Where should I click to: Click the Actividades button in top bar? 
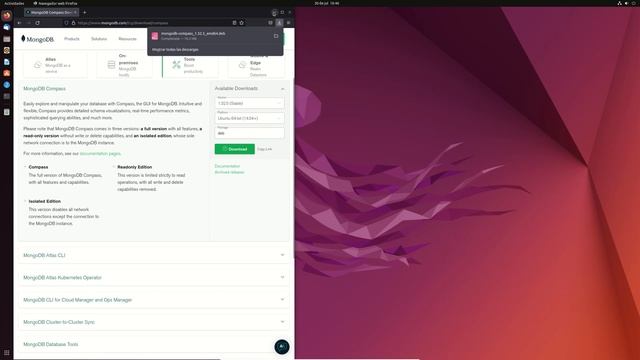[x=14, y=3]
